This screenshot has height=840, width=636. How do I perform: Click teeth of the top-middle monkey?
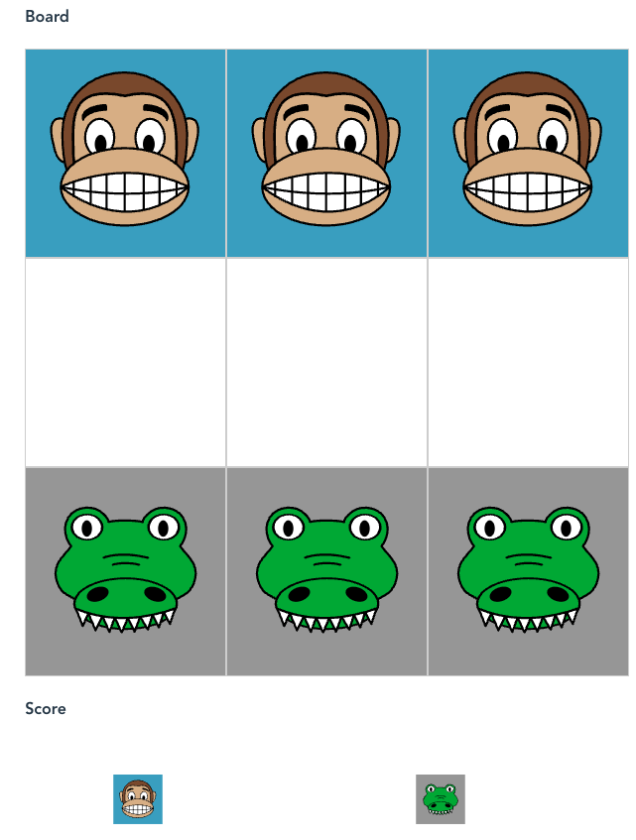(326, 191)
